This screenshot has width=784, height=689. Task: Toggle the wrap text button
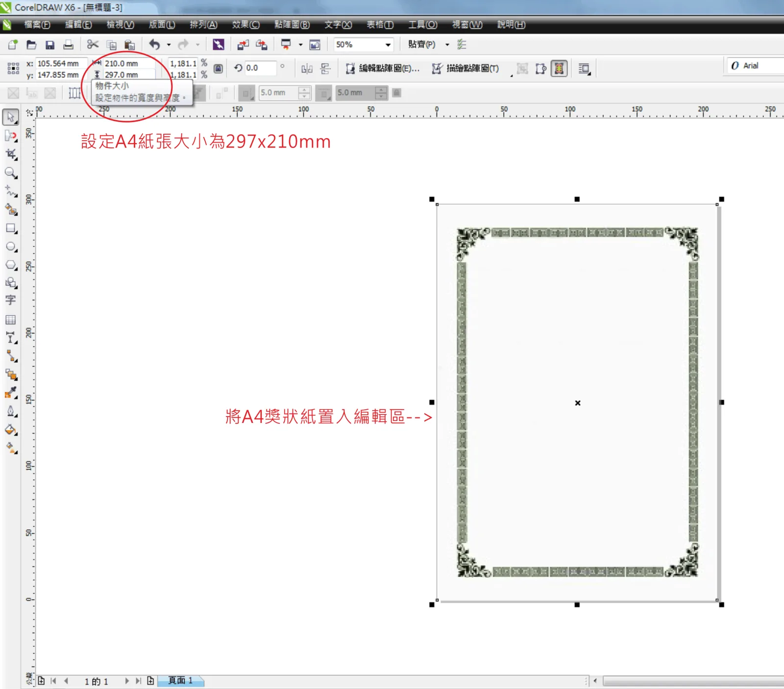(x=584, y=69)
